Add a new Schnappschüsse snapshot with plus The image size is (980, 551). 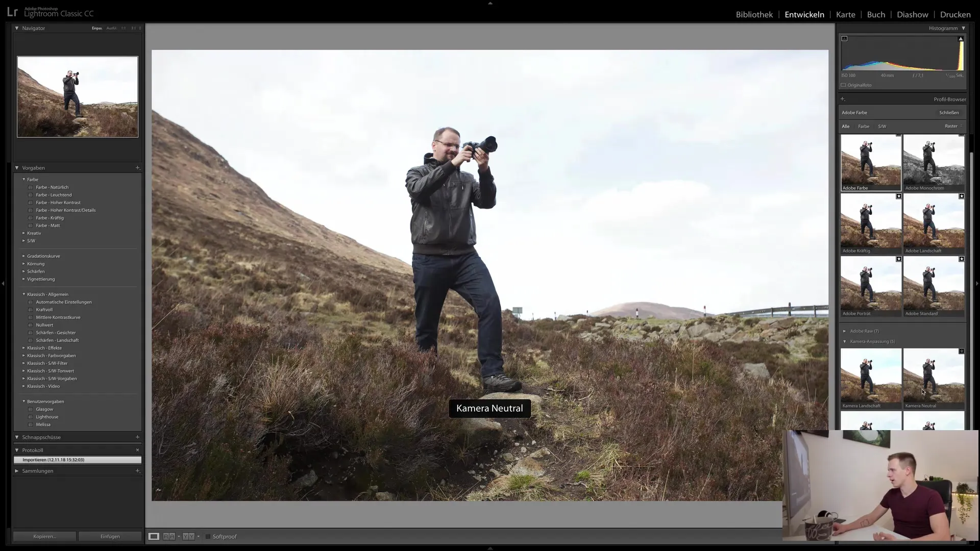(137, 437)
